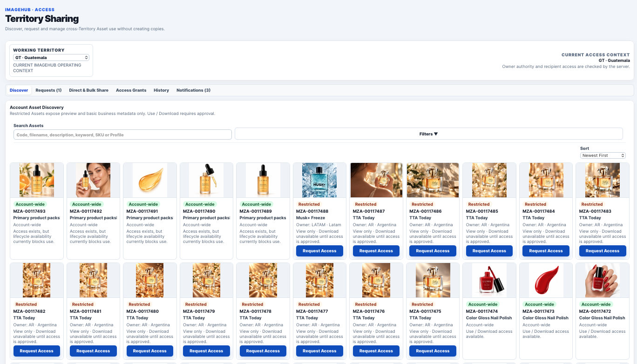The width and height of the screenshot is (637, 364).
Task: Open thumbnail of asset MZA-00117489
Action: click(x=263, y=180)
